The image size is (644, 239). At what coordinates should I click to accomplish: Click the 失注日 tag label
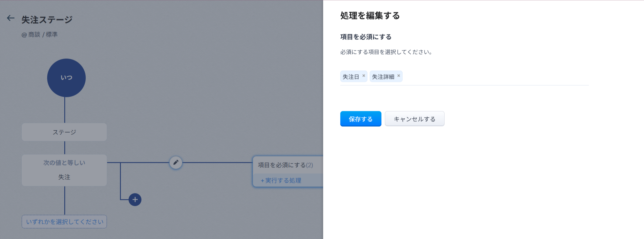tap(351, 77)
